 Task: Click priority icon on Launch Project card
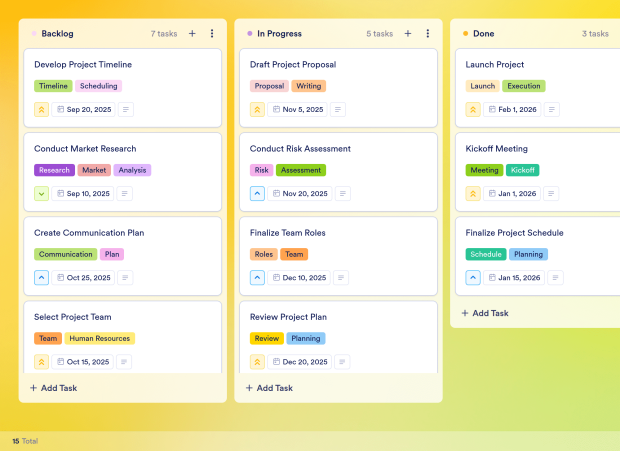pyautogui.click(x=473, y=109)
